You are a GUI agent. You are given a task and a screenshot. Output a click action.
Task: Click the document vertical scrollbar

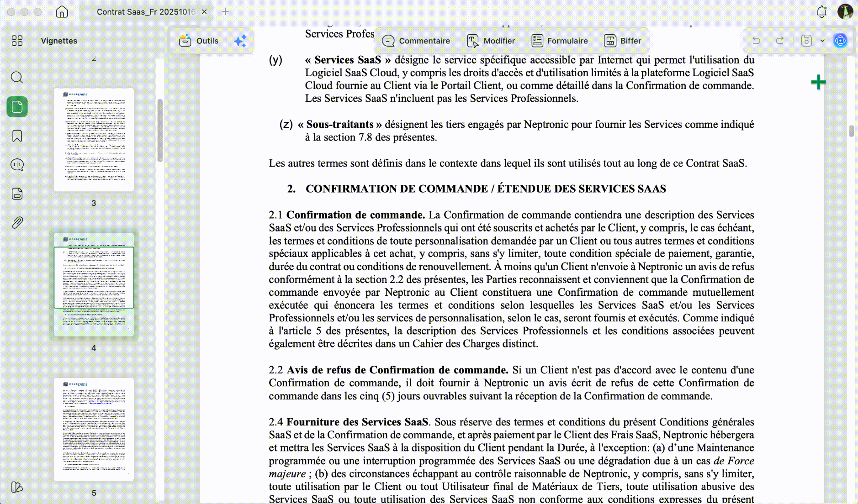(x=851, y=131)
